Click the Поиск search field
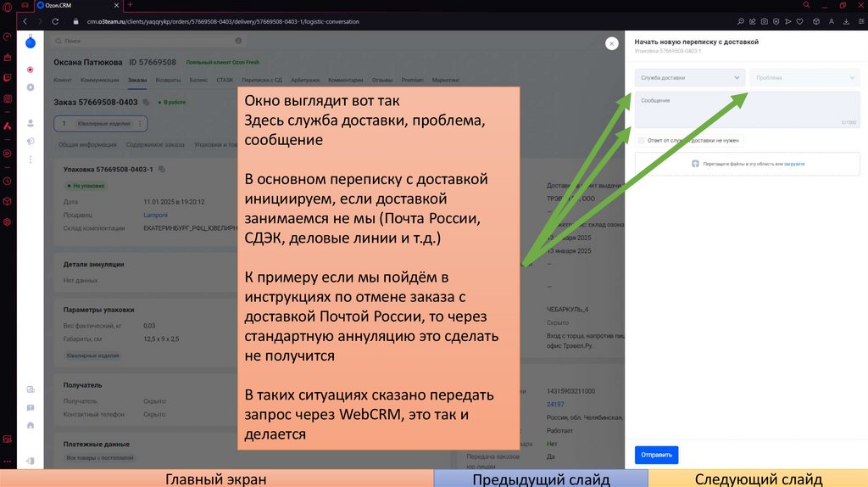Image resolution: width=868 pixels, height=487 pixels. (148, 41)
